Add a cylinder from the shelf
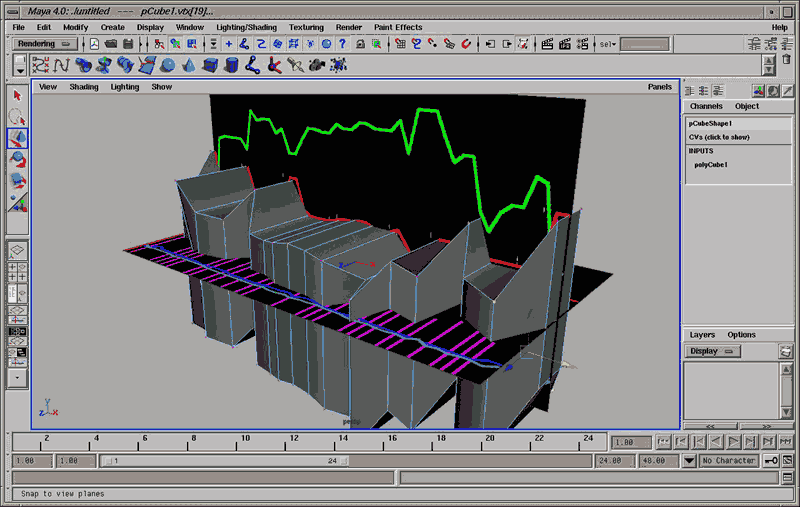 coord(231,65)
